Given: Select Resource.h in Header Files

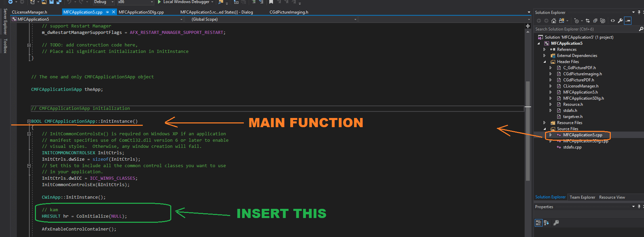Looking at the screenshot, I should click(573, 104).
